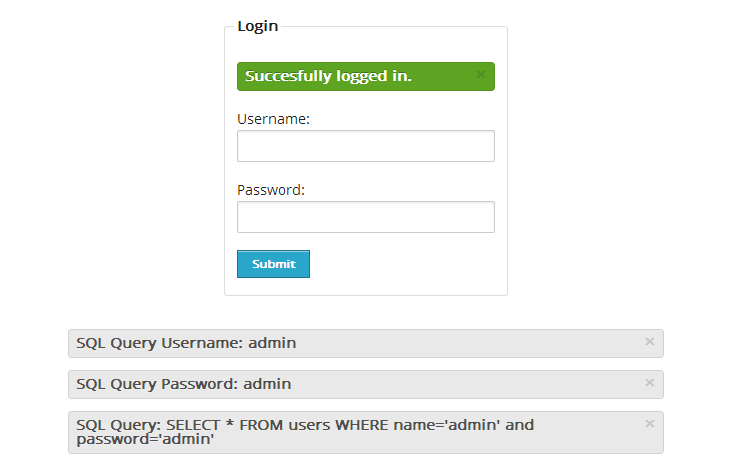
Task: Click the word 'Succesfully' in green banner
Action: pos(288,76)
